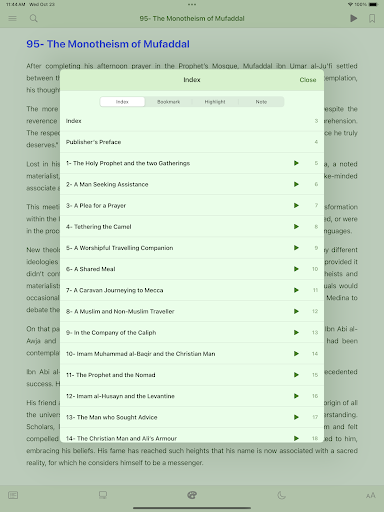384x512 pixels.
Task: Play audio for A Muslim and Non-Muslim Traveller
Action: pos(296,311)
